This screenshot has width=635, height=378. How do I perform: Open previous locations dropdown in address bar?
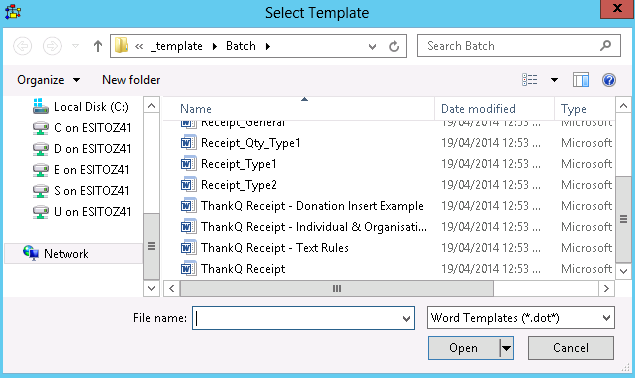[x=372, y=47]
